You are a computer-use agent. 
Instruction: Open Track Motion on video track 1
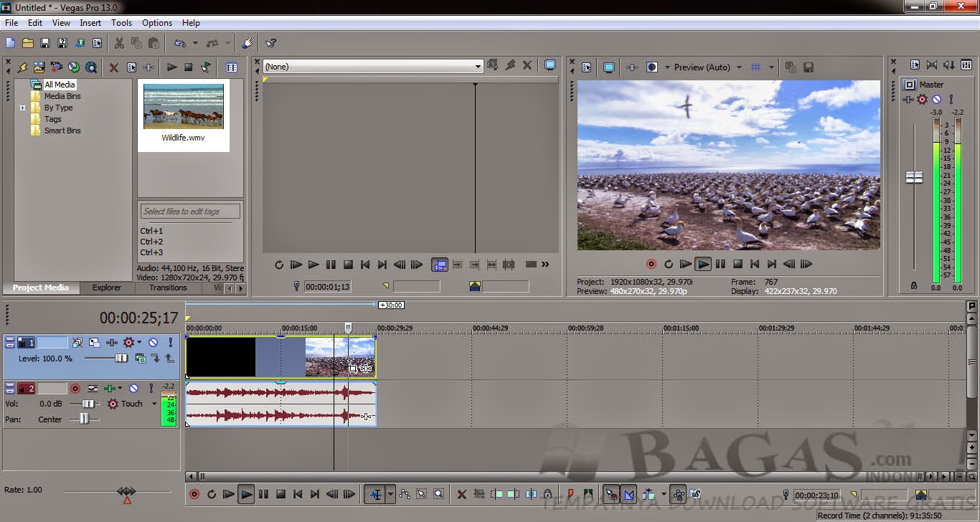(x=94, y=343)
